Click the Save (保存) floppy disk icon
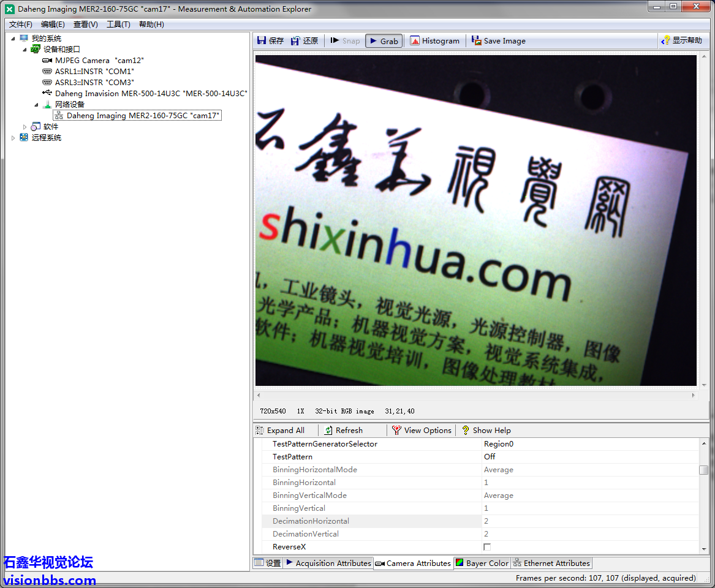Viewport: 715px width, 588px height. pos(262,40)
